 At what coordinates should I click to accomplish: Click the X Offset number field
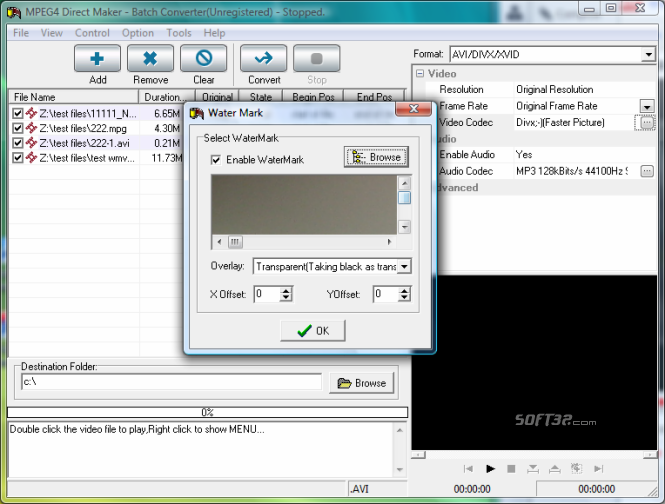(267, 294)
